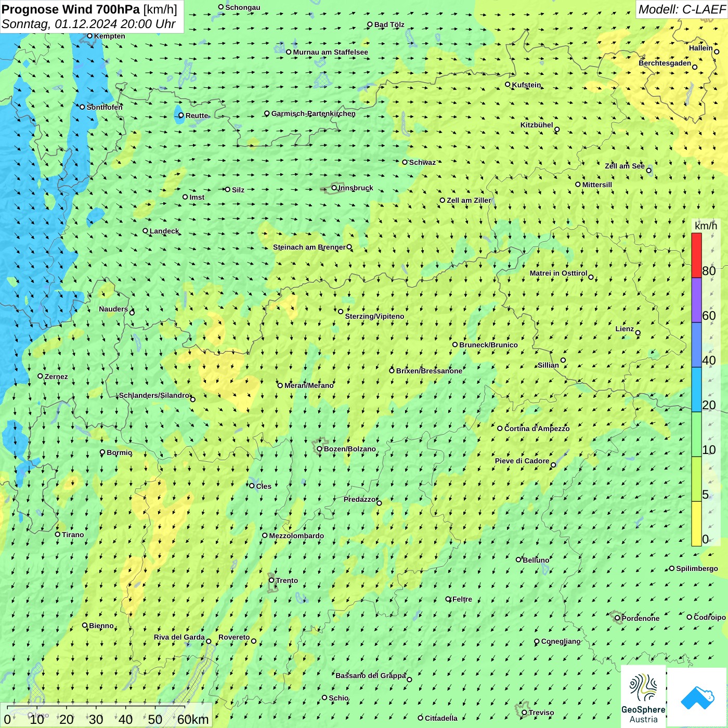Click the 'Steinach am Brenner' label
The height and width of the screenshot is (728, 728).
[309, 247]
